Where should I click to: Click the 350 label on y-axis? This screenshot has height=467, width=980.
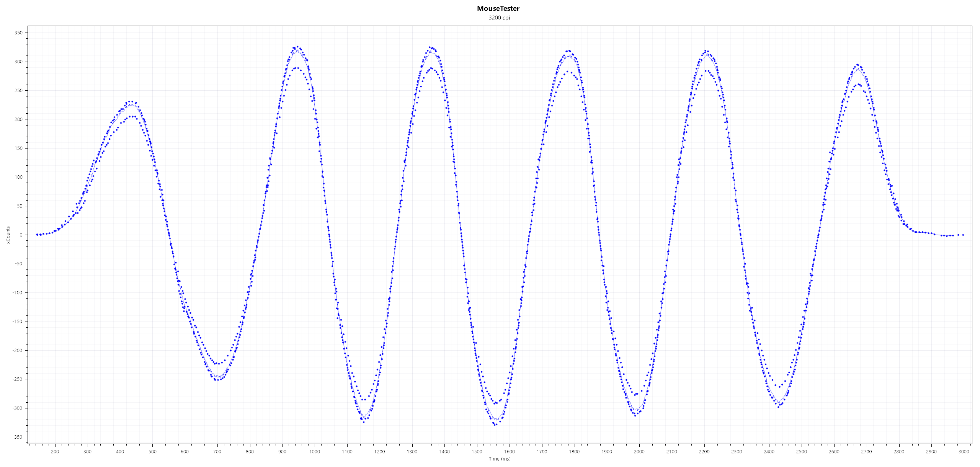18,33
